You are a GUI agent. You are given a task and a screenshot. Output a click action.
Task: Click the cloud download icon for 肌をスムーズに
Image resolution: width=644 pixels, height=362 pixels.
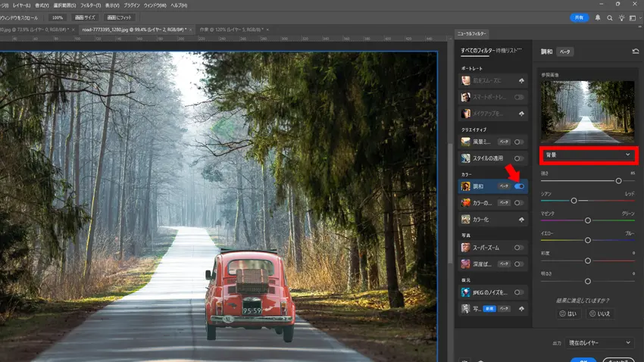pos(520,80)
